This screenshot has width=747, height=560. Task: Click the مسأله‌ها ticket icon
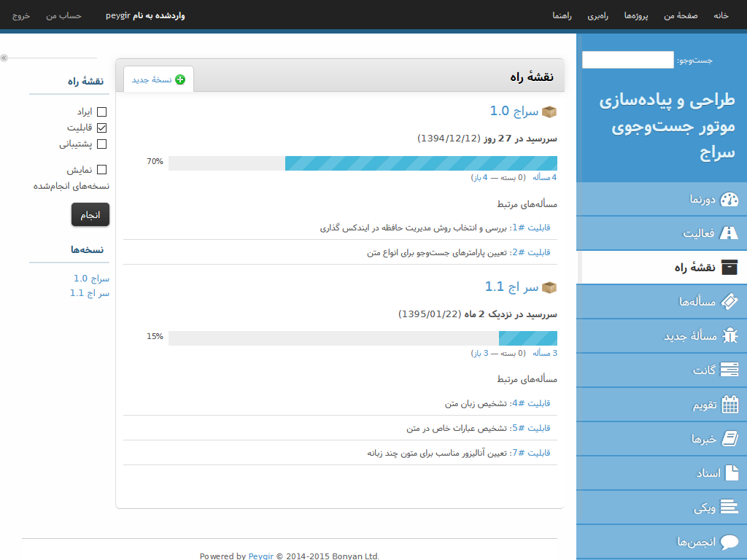coord(729,301)
